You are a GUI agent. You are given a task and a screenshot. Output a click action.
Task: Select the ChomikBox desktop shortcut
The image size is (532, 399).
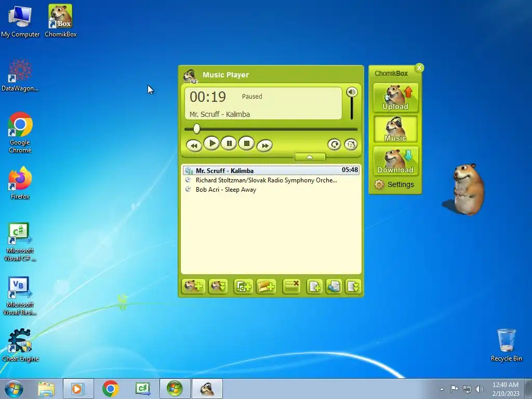click(x=60, y=21)
